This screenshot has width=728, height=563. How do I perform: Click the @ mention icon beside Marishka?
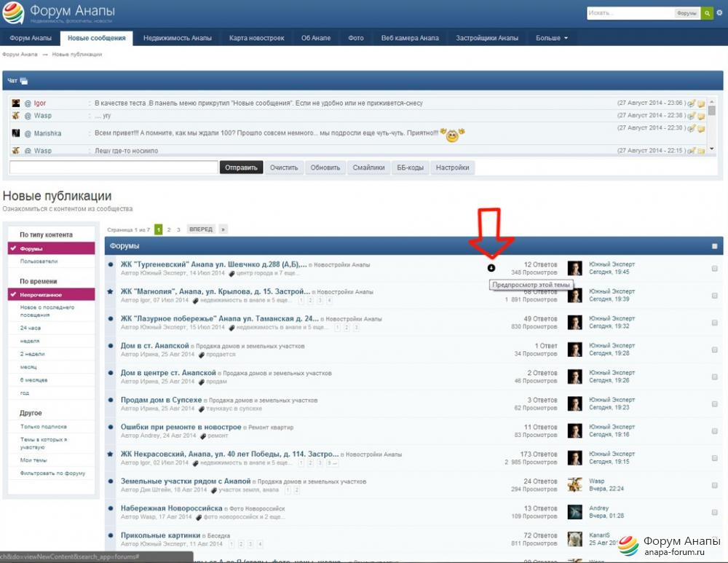[x=28, y=134]
